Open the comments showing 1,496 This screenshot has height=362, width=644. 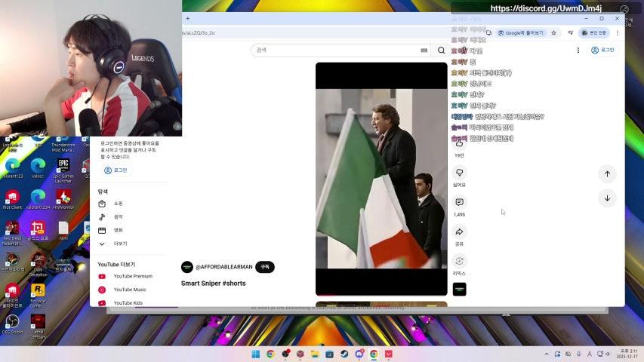pos(459,202)
